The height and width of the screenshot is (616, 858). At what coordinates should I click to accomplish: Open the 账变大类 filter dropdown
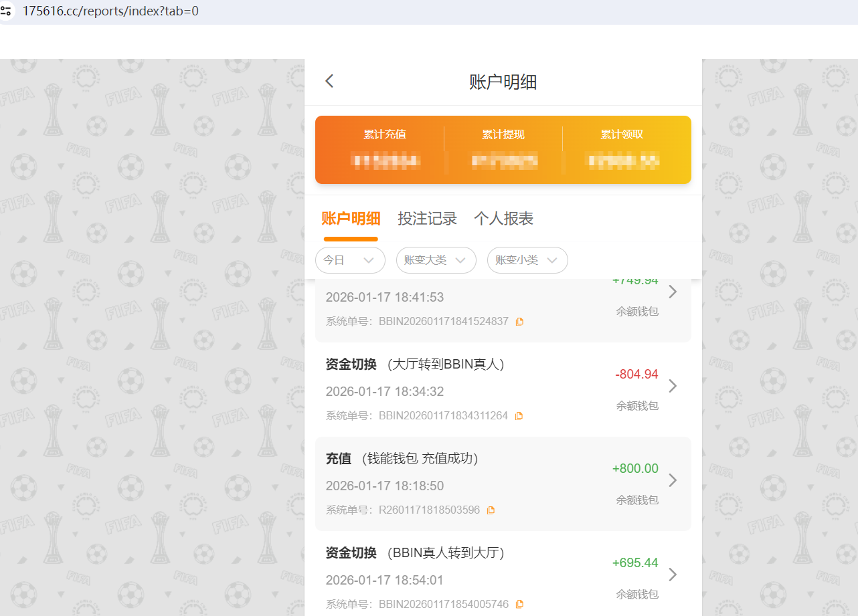pyautogui.click(x=436, y=260)
